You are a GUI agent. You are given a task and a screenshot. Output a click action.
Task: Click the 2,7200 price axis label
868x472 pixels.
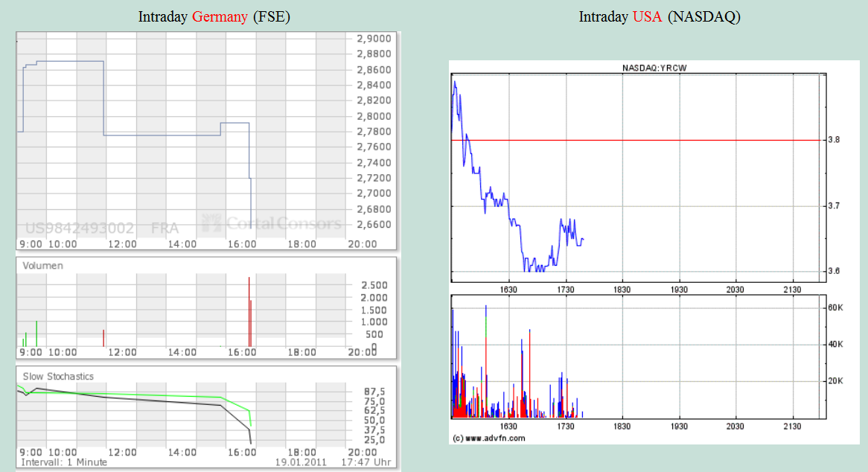pyautogui.click(x=374, y=178)
